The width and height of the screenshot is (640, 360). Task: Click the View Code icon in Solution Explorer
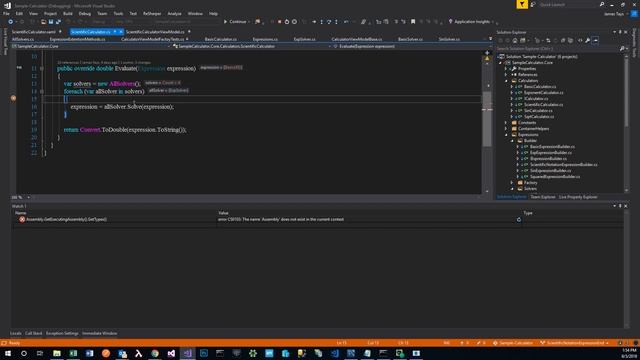tap(580, 40)
